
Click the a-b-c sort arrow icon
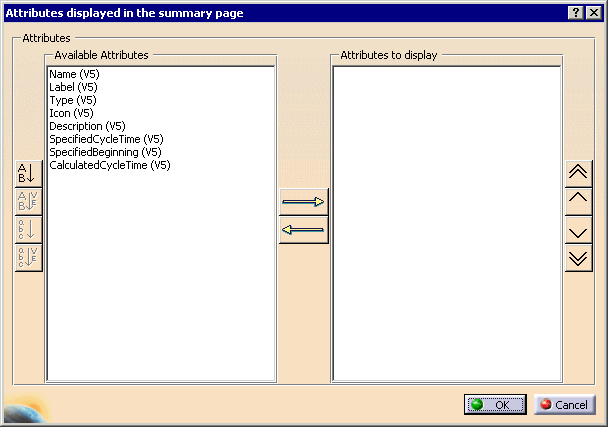point(28,229)
